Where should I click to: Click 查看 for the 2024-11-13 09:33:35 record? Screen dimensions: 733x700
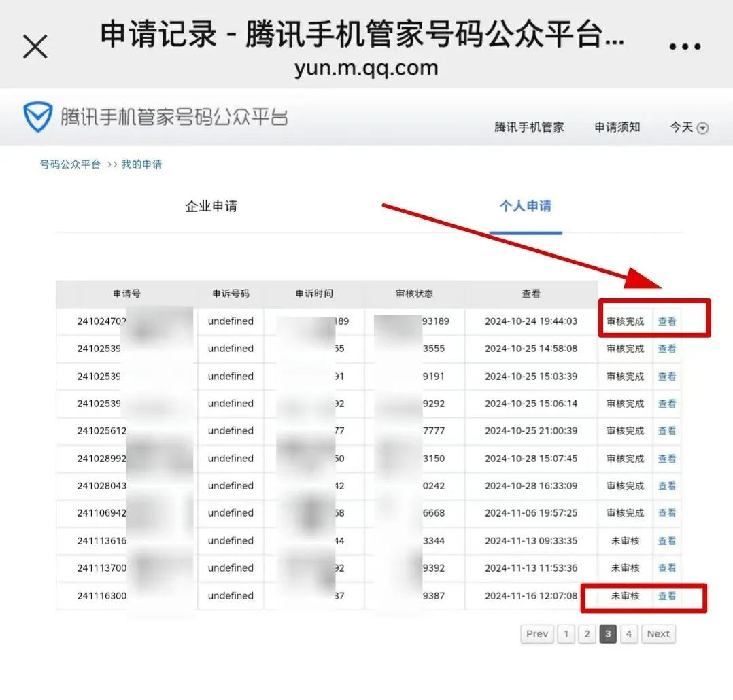(667, 541)
